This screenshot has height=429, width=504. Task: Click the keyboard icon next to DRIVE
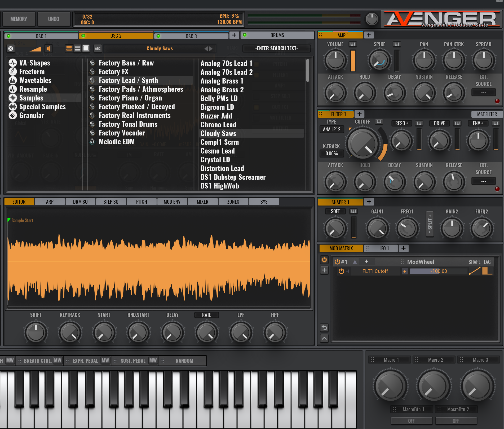[x=457, y=123]
